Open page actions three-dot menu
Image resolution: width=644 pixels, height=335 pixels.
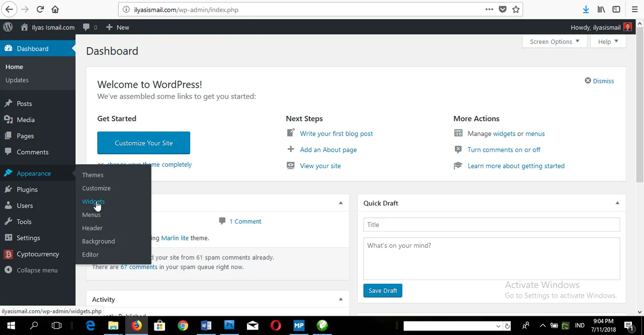pos(490,9)
